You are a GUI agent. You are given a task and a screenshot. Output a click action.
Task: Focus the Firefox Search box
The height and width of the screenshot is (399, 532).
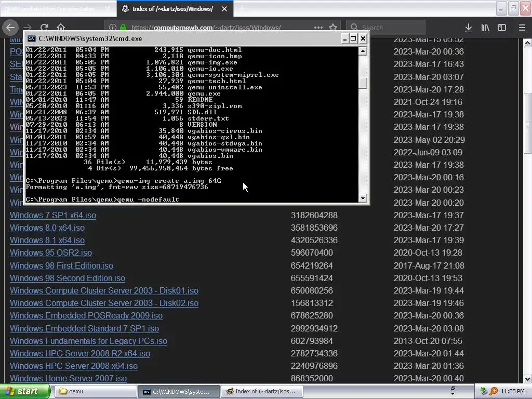click(x=385, y=28)
